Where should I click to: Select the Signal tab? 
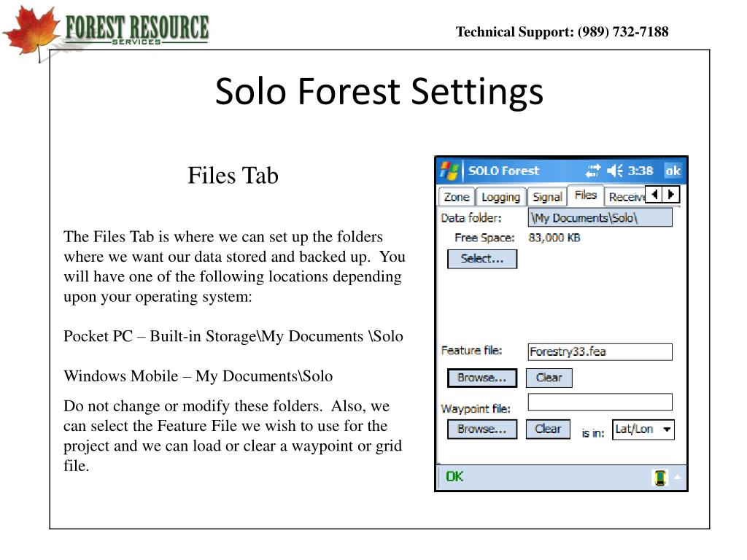[547, 197]
